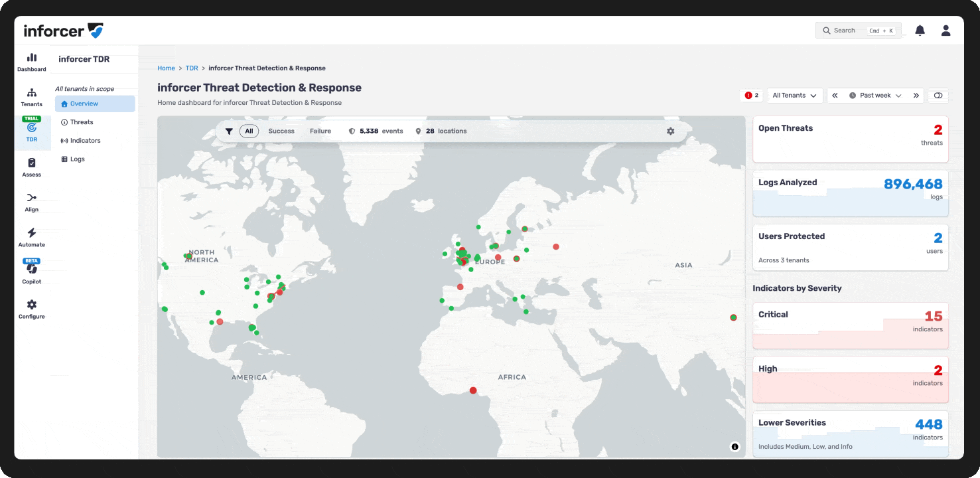Click the red map marker in Africa
The width and height of the screenshot is (980, 478).
click(x=473, y=390)
